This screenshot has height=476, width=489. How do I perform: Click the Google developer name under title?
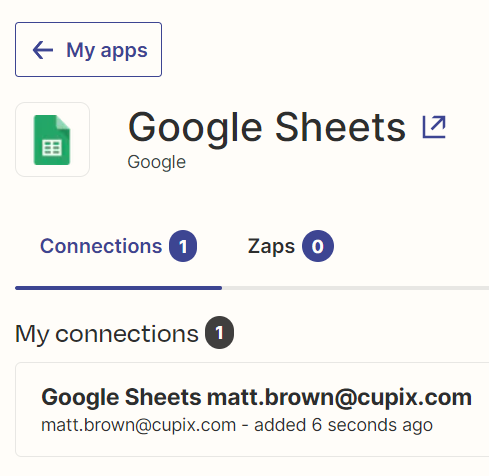click(157, 162)
